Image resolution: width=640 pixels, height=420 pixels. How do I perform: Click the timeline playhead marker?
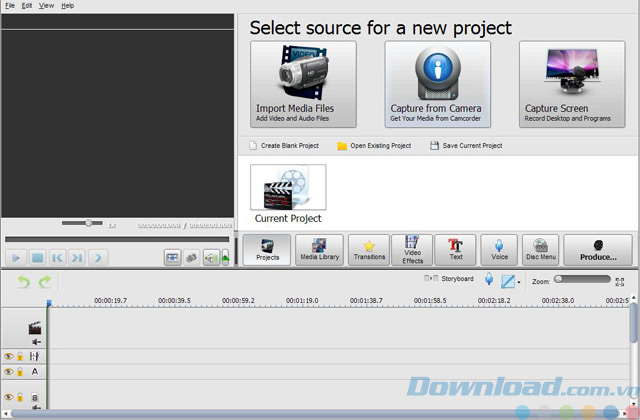[49, 303]
